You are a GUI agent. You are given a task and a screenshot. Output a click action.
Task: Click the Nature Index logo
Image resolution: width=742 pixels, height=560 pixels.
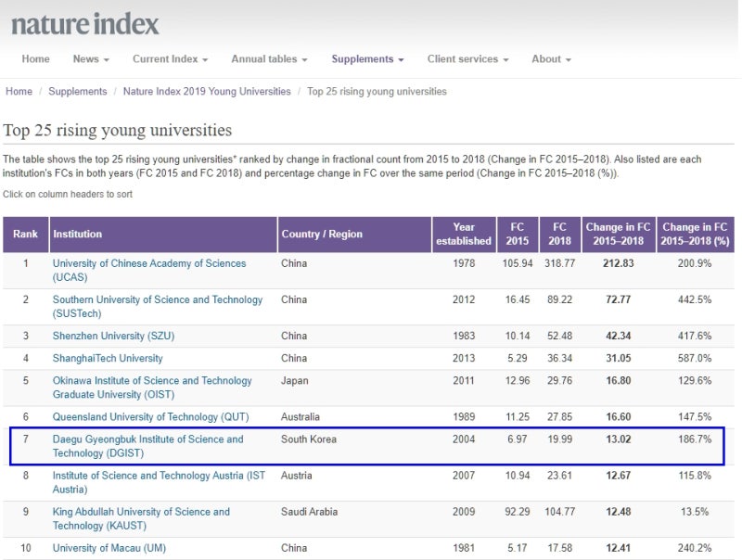pyautogui.click(x=84, y=23)
